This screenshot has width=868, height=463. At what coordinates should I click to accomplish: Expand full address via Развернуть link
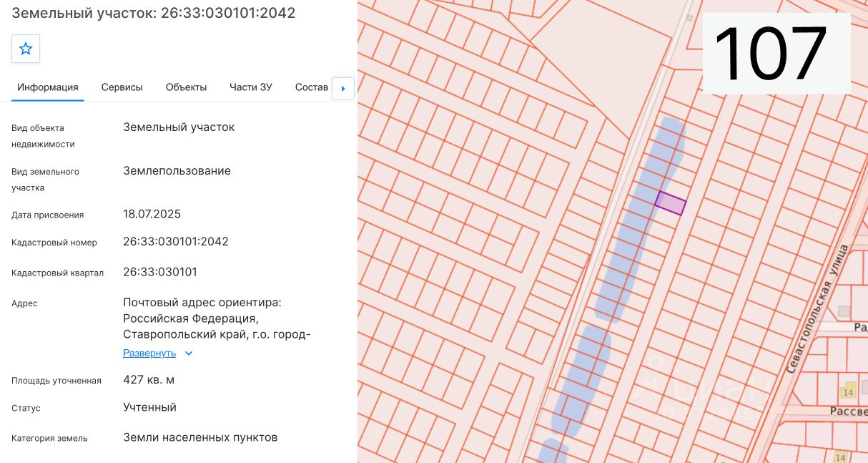[x=149, y=353]
